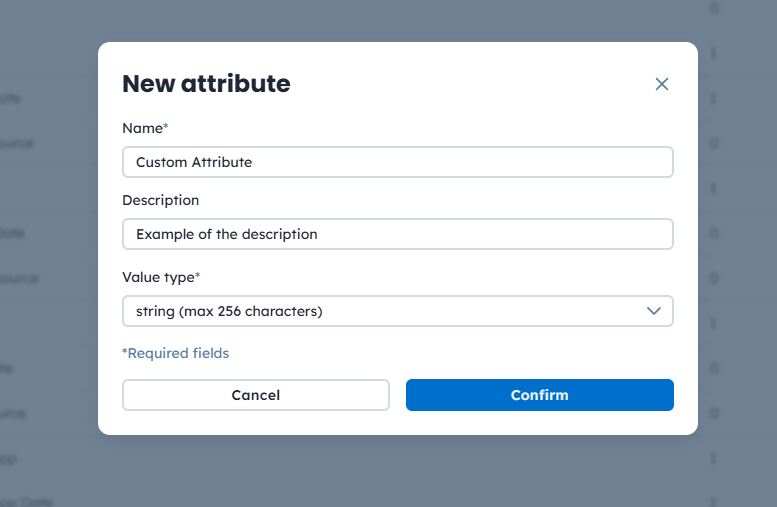Image resolution: width=777 pixels, height=507 pixels.
Task: Click the 'Name' field label
Action: (141, 128)
